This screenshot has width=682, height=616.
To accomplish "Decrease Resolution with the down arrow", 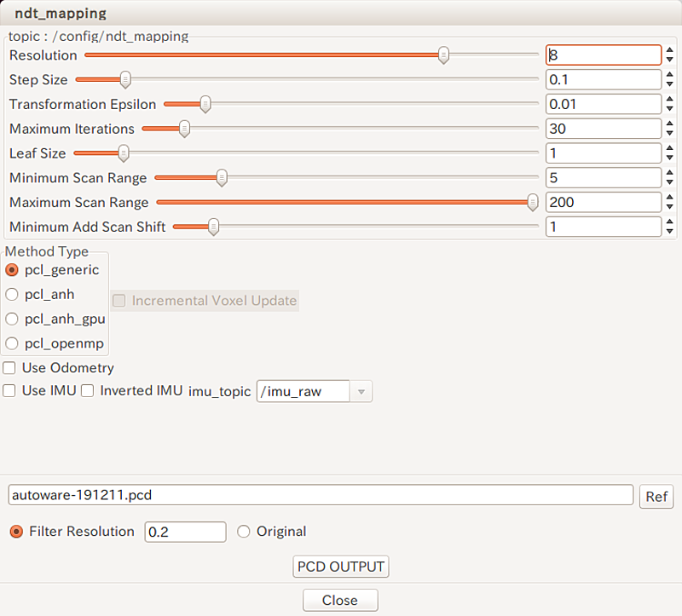I will (x=670, y=60).
